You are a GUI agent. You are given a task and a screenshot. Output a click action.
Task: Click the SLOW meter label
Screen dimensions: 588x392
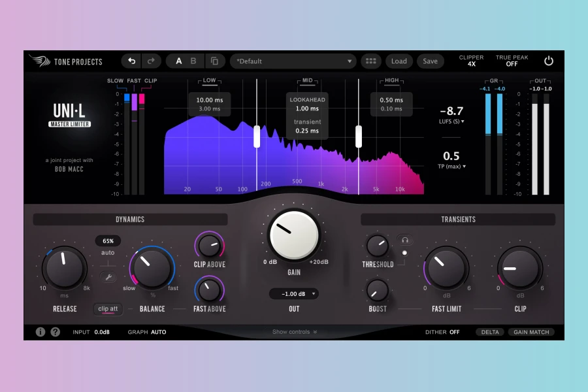tap(115, 80)
